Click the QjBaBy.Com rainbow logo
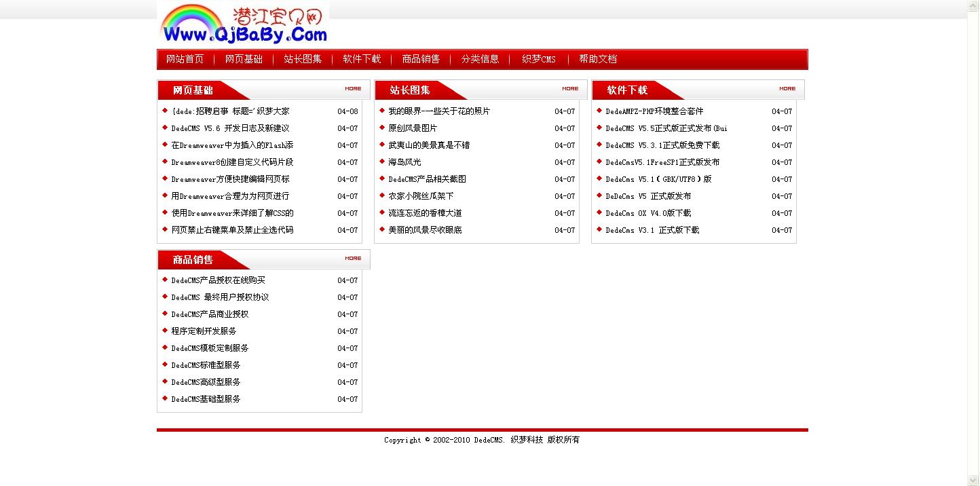 (x=243, y=22)
